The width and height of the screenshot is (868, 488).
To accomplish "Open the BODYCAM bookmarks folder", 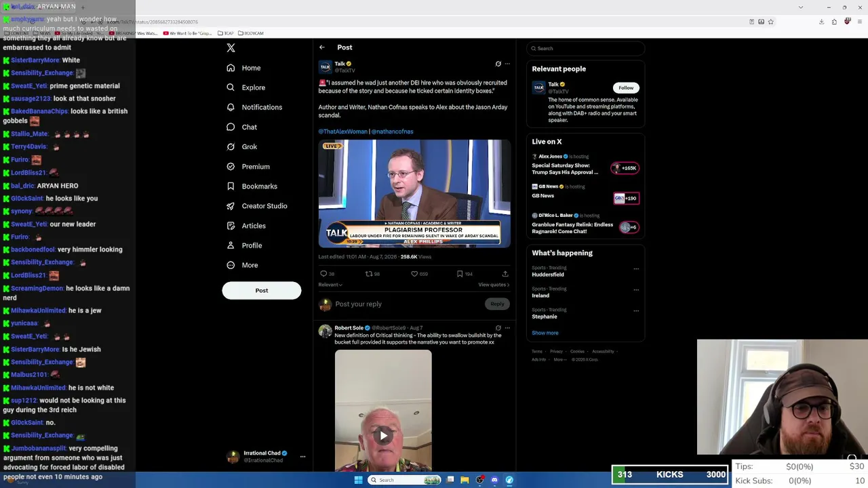I will point(250,33).
